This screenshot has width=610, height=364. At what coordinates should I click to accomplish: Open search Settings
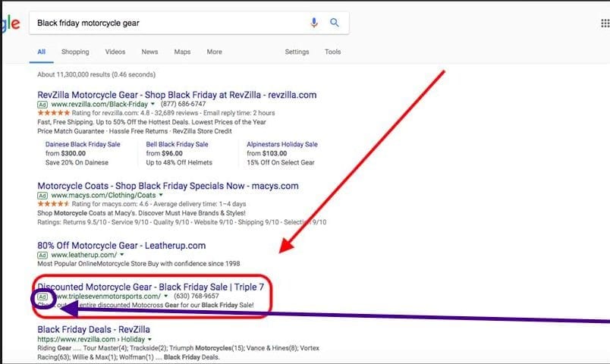tap(297, 52)
